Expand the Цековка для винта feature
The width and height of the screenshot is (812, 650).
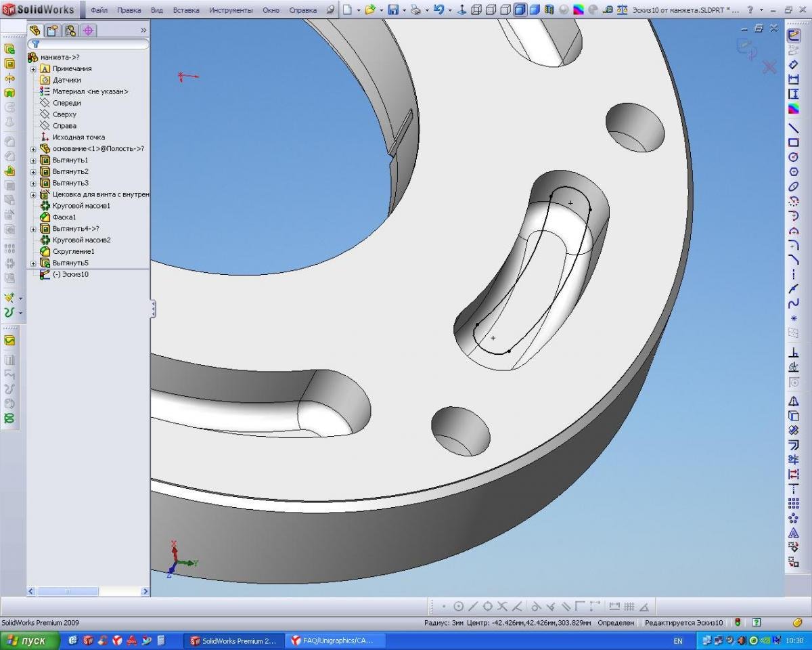[33, 195]
